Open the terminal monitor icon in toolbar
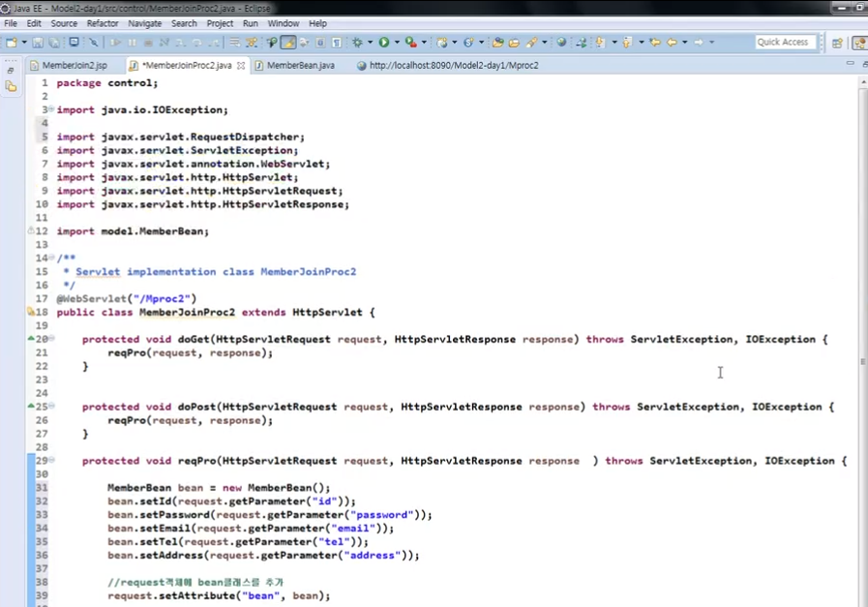Screen dimensions: 868x607 pyautogui.click(x=74, y=42)
